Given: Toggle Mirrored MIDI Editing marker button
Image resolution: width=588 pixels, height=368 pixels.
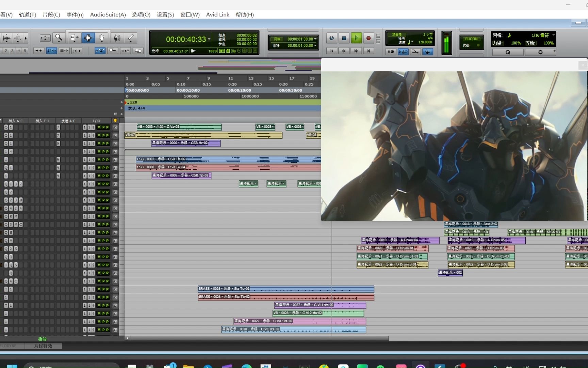Looking at the screenshot, I should [x=112, y=50].
